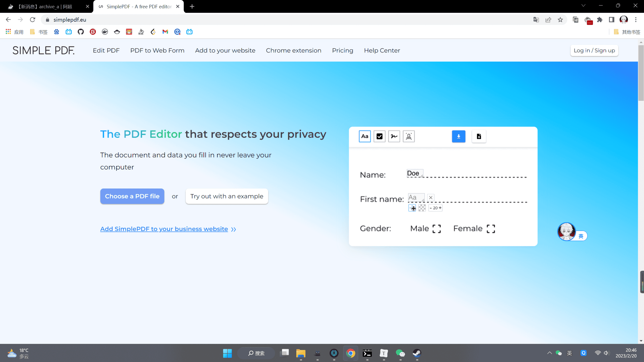Click the move handle under First name
The height and width of the screenshot is (362, 644).
(x=412, y=208)
